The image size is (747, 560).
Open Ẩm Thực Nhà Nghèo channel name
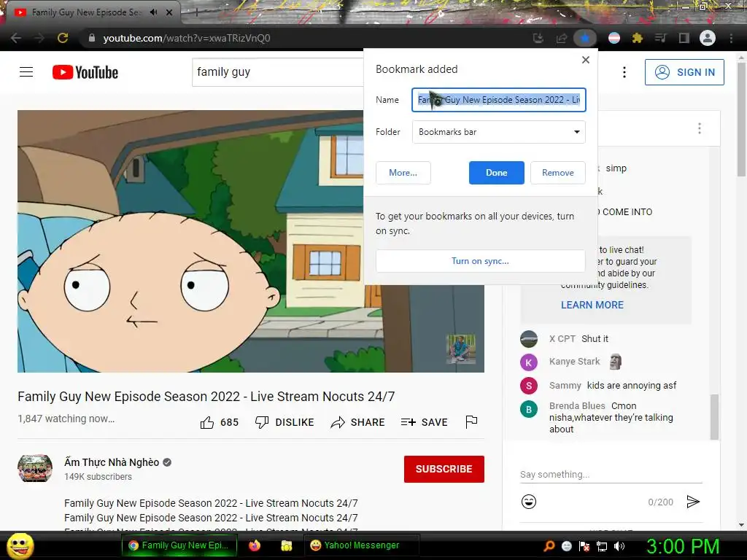pos(112,462)
